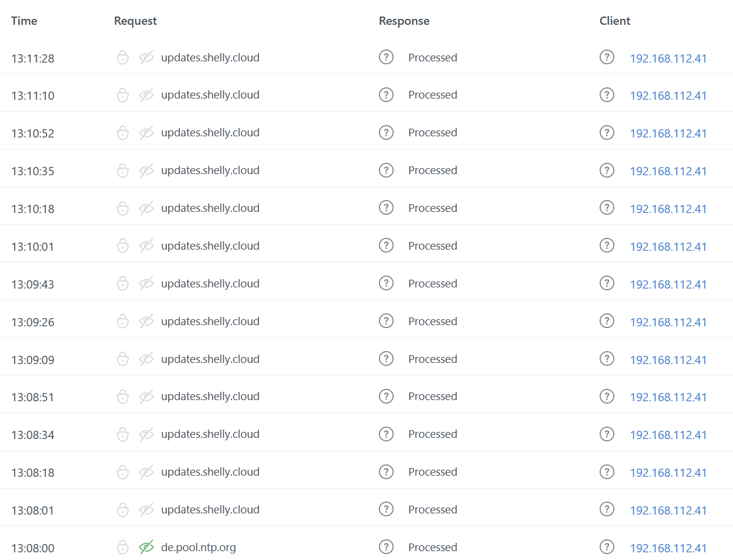This screenshot has width=733, height=560.
Task: Click the Processed status on the 13:08:34 row
Action: 433,434
